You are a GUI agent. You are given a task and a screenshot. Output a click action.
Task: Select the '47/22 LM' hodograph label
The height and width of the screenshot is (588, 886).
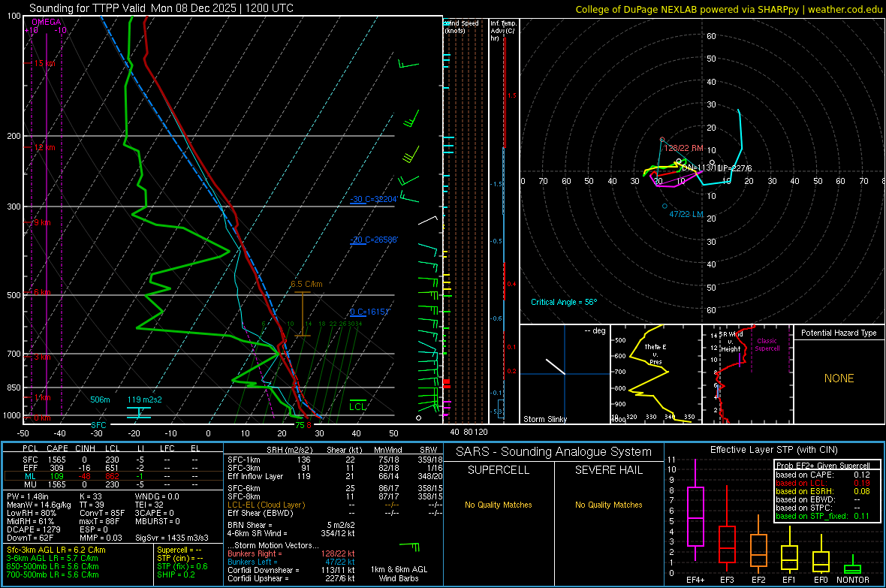[686, 214]
